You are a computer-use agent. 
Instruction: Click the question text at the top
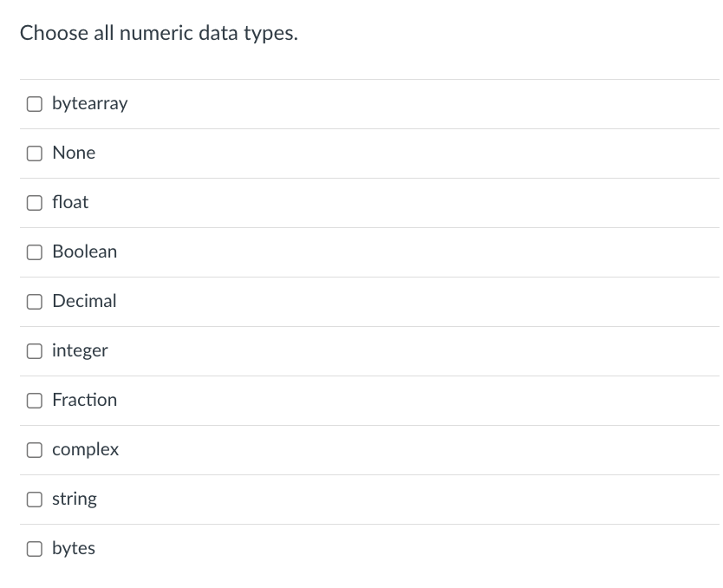click(x=159, y=33)
